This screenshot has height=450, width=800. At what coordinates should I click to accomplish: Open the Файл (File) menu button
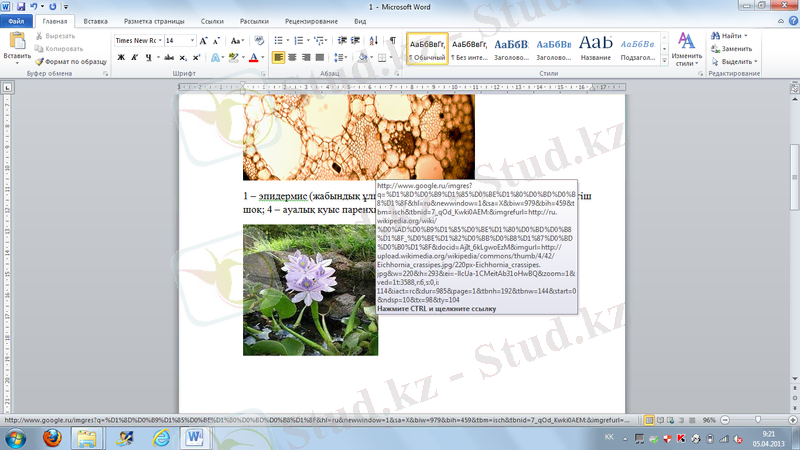[16, 20]
